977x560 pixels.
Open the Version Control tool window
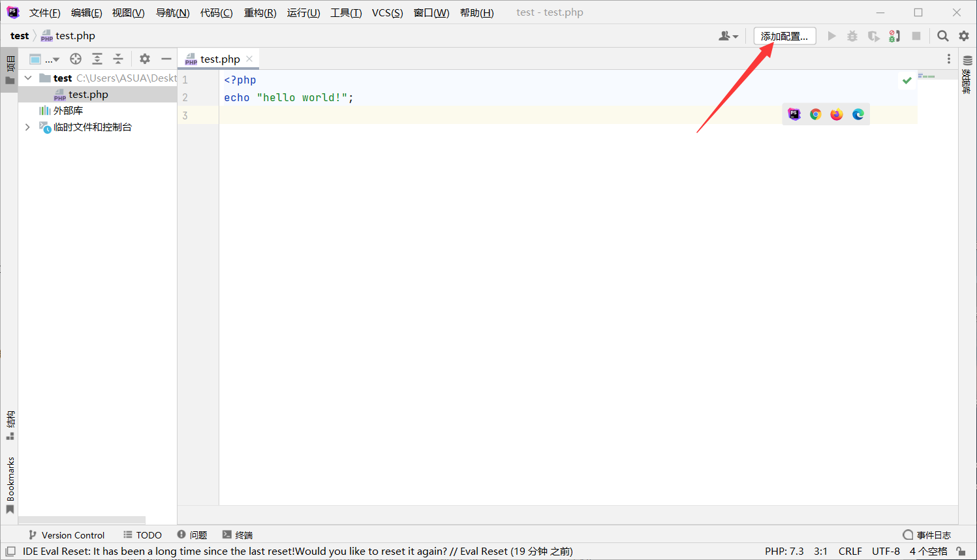tap(67, 535)
